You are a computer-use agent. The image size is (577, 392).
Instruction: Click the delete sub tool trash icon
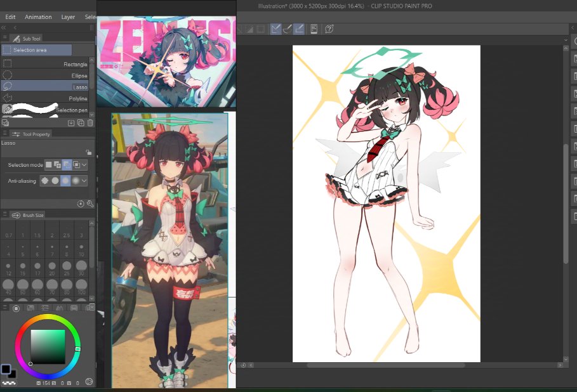pos(90,123)
